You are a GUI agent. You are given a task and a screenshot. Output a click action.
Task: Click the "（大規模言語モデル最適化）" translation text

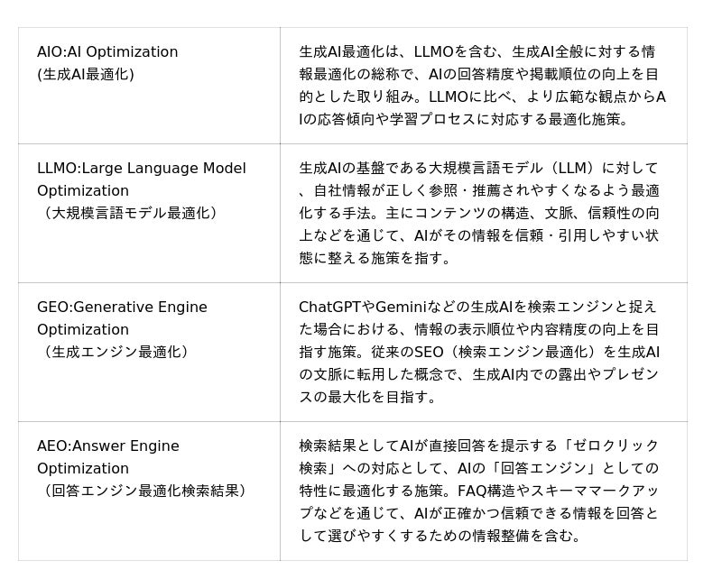tap(127, 214)
